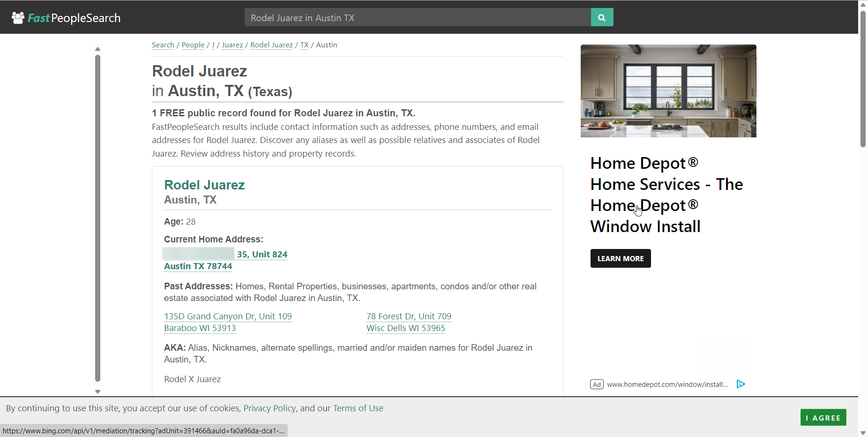The width and height of the screenshot is (868, 437).
Task: Click the page scrollbar up arrow
Action: pyautogui.click(x=863, y=5)
